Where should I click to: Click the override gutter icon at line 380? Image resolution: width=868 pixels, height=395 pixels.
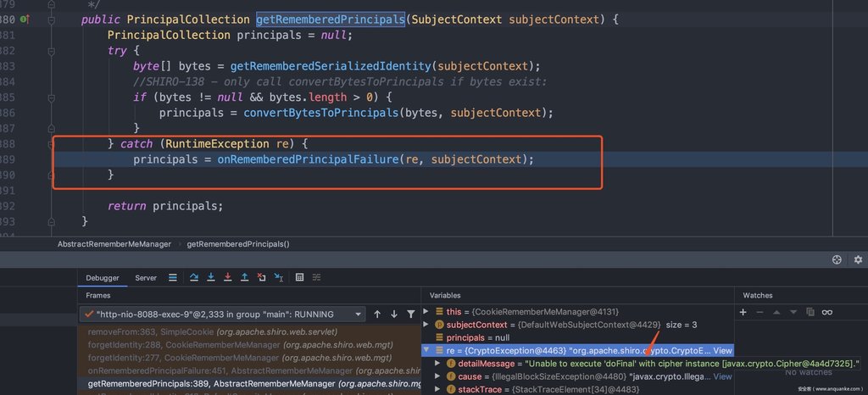point(25,19)
